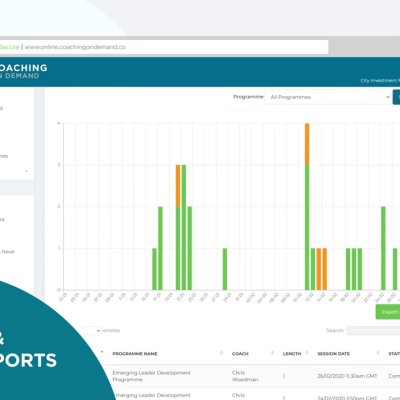Viewport: 400px width, 400px height.
Task: Click the sort arrows beside Session Date
Action: point(378,353)
